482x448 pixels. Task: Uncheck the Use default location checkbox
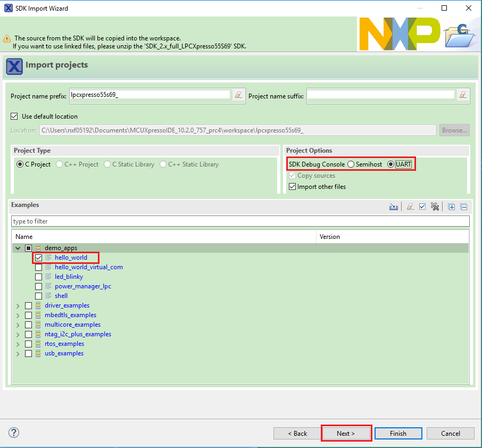coord(14,117)
